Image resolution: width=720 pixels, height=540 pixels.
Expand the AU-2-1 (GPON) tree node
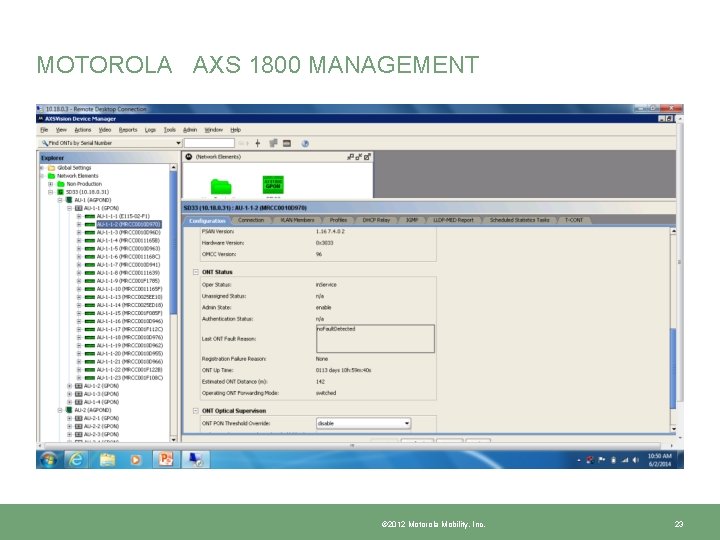tap(69, 418)
